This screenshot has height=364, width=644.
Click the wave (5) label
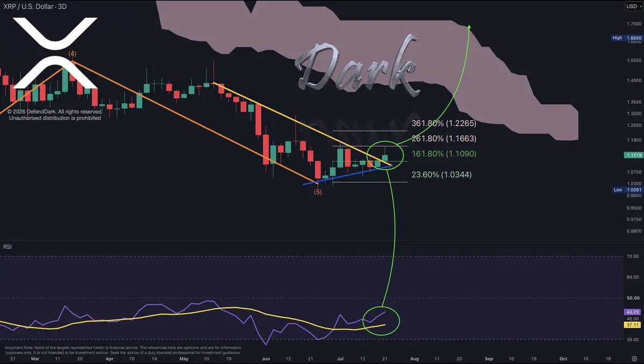click(318, 192)
